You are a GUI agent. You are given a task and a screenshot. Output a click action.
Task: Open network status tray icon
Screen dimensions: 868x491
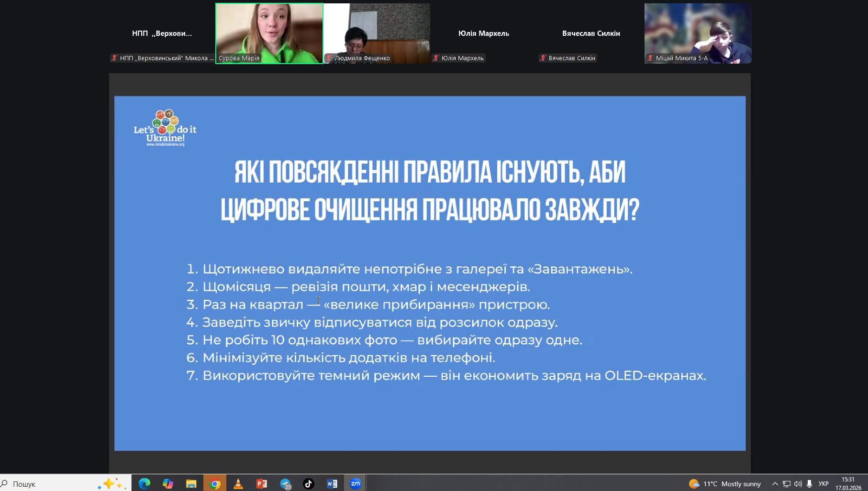coord(786,484)
